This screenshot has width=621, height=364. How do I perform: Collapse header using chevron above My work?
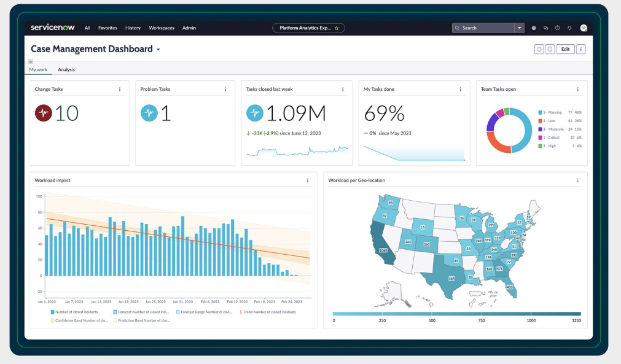click(x=31, y=61)
